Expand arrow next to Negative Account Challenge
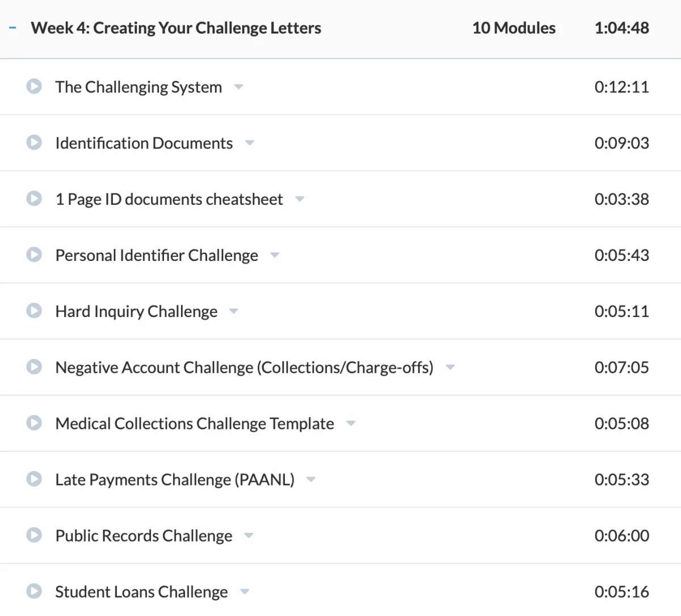 pyautogui.click(x=450, y=368)
